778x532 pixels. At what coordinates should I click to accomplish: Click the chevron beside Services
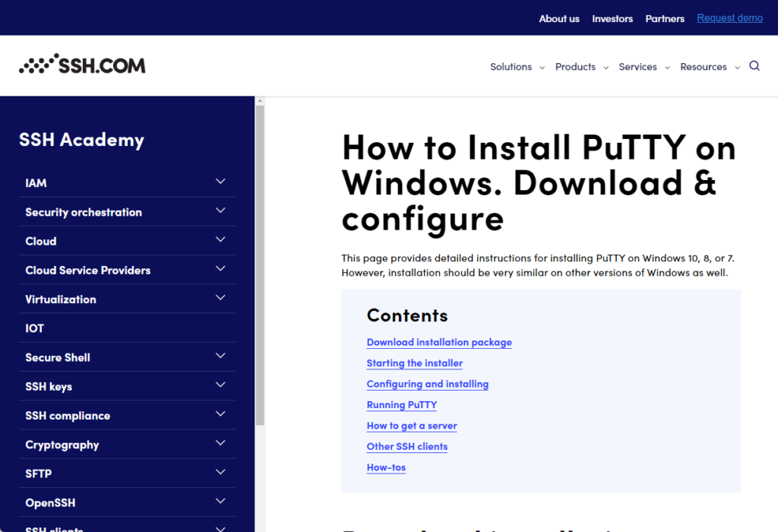tap(667, 68)
